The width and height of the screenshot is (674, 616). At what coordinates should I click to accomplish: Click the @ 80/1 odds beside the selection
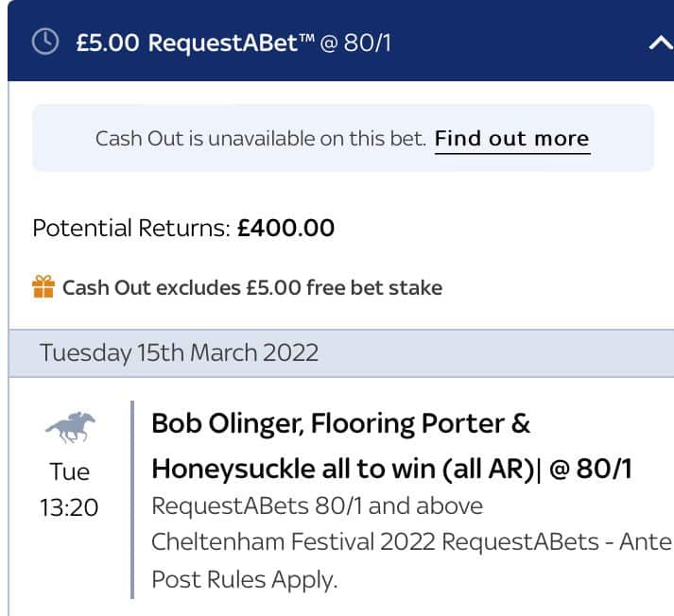click(x=591, y=469)
